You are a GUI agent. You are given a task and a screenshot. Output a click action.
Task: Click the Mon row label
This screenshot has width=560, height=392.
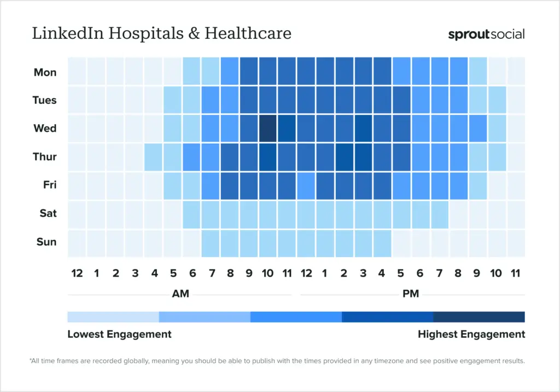pyautogui.click(x=45, y=72)
